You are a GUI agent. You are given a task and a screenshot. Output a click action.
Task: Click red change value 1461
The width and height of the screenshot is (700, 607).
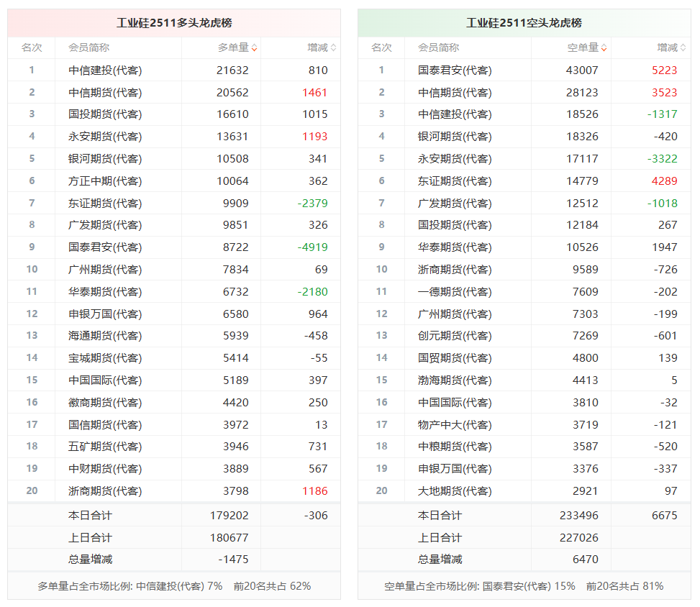coord(314,92)
